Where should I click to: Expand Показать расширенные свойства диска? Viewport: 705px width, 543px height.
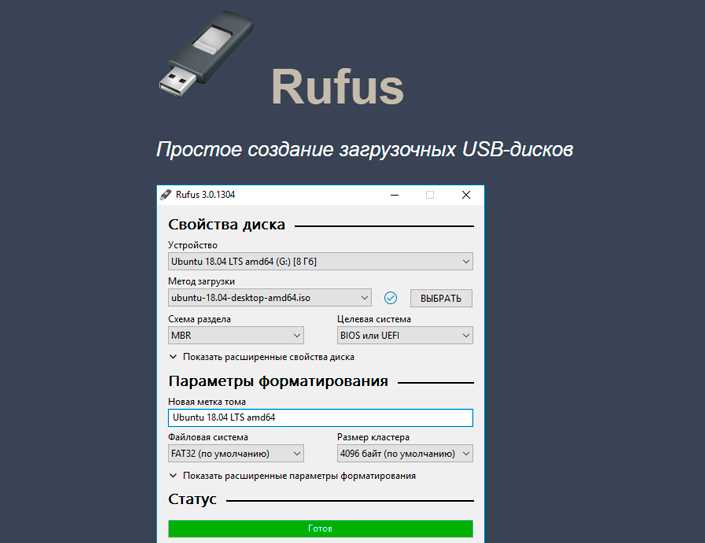pos(262,357)
